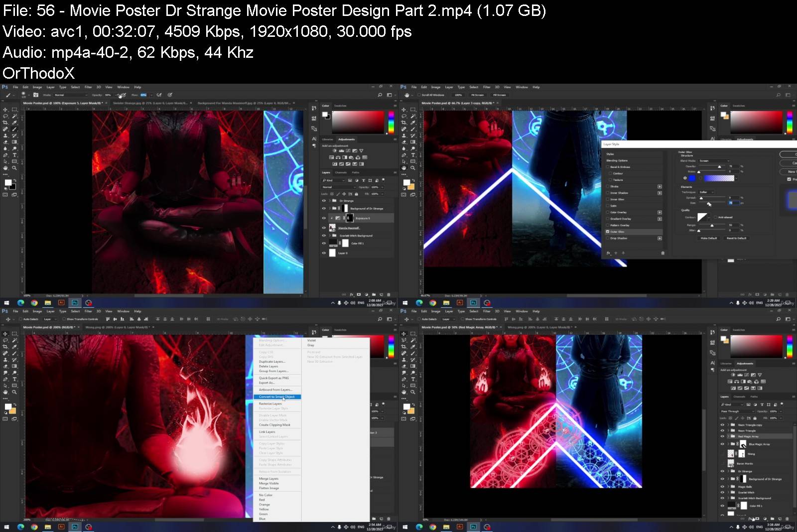This screenshot has height=532, width=797.
Task: Toggle Auto-Select checkbox in 2:54 AM frame
Action: pos(20,319)
